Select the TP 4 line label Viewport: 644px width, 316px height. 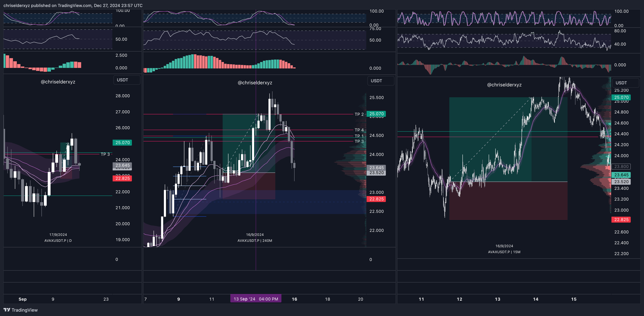pos(359,130)
